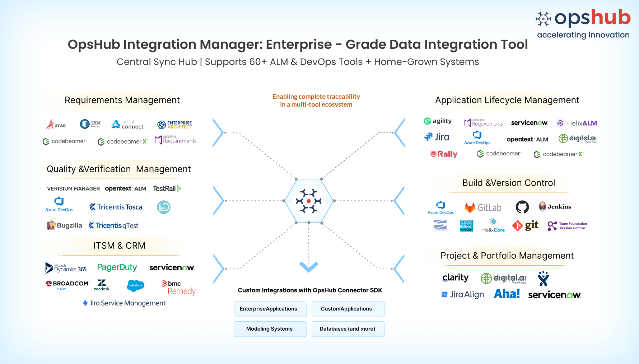Viewport: 639px width, 364px height.
Task: Select the Jama Connect logo
Action: coord(128,124)
